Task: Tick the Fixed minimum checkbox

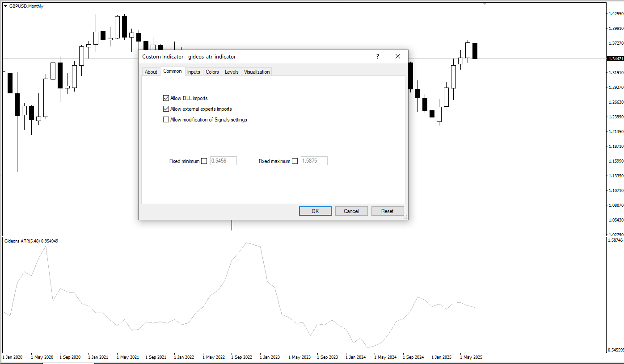Action: coord(204,161)
